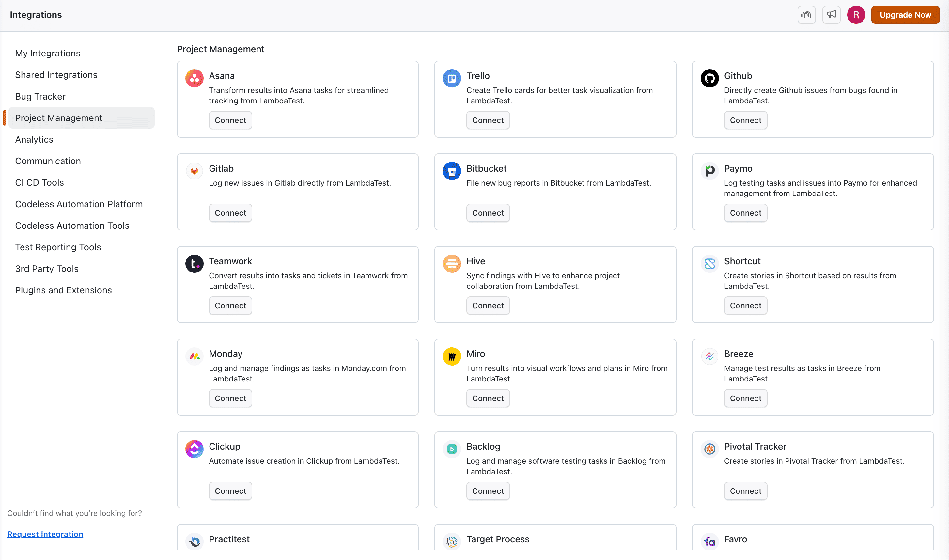Viewport: 949px width, 560px height.
Task: Click the Trello logo icon
Action: click(452, 78)
